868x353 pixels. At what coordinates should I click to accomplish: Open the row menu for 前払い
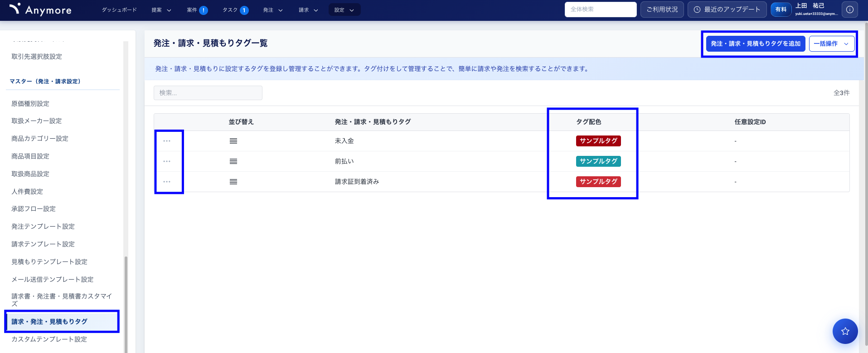tap(167, 161)
